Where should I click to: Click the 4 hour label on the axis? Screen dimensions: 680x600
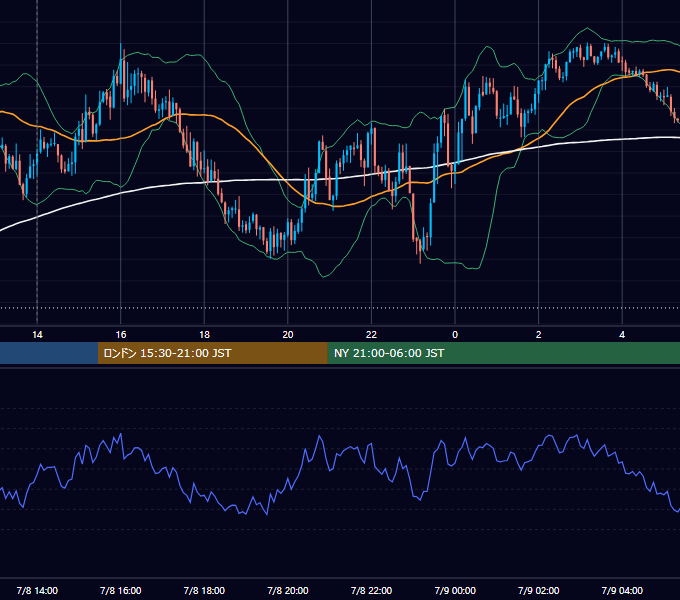point(622,335)
